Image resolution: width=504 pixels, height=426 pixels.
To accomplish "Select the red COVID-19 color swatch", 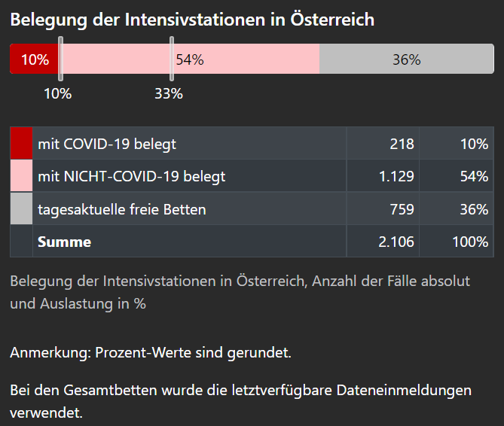I will (22, 143).
